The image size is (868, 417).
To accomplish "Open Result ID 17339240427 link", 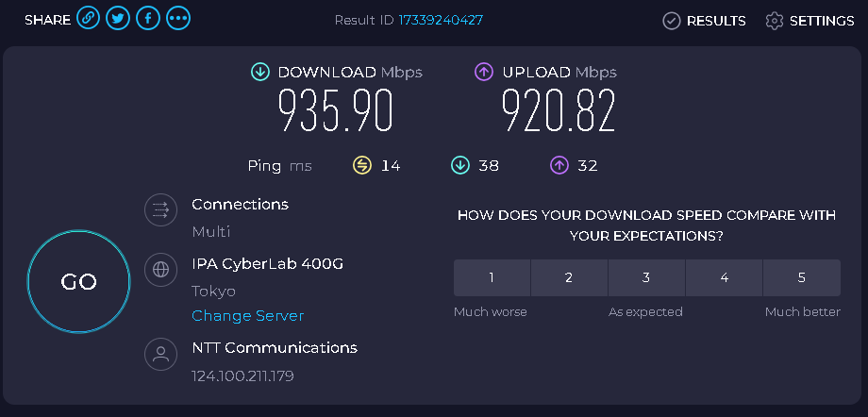I will (441, 21).
